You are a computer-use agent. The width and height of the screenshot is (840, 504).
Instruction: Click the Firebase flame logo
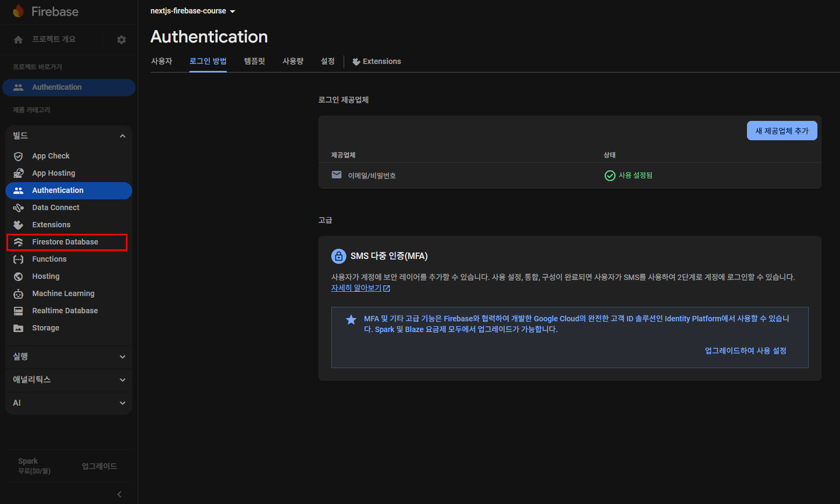[18, 11]
